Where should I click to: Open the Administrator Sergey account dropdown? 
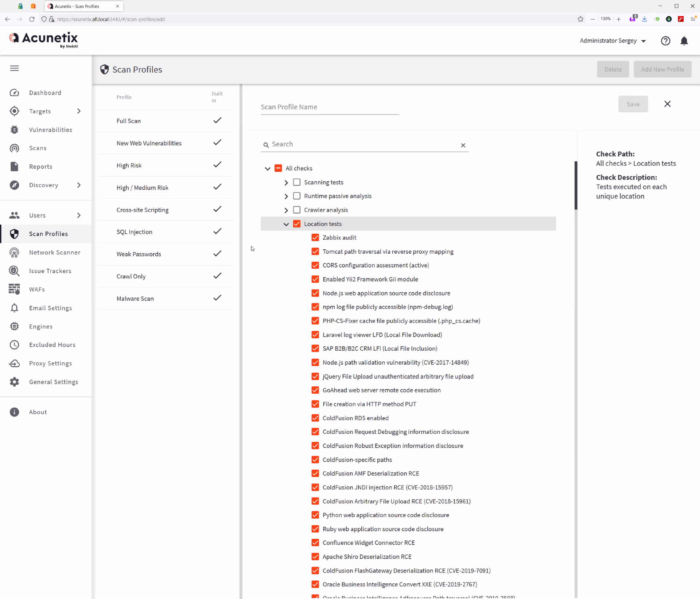(x=612, y=41)
